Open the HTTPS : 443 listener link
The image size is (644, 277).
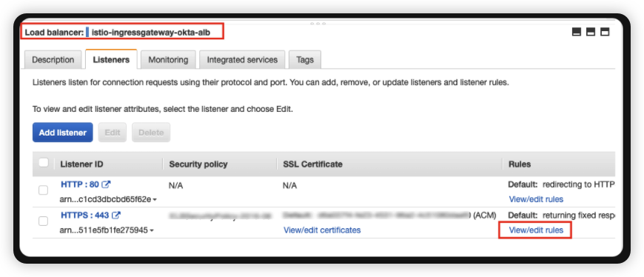85,216
